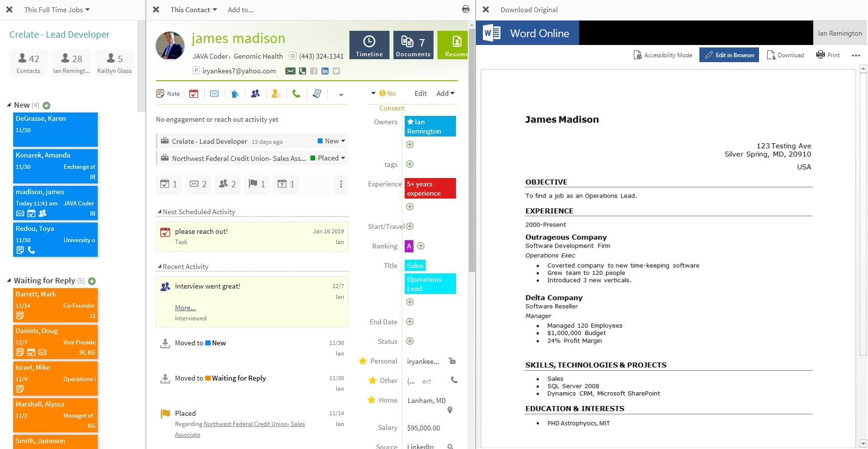Open the New stage dropdown for Crelate job
868x449 pixels.
click(x=332, y=141)
